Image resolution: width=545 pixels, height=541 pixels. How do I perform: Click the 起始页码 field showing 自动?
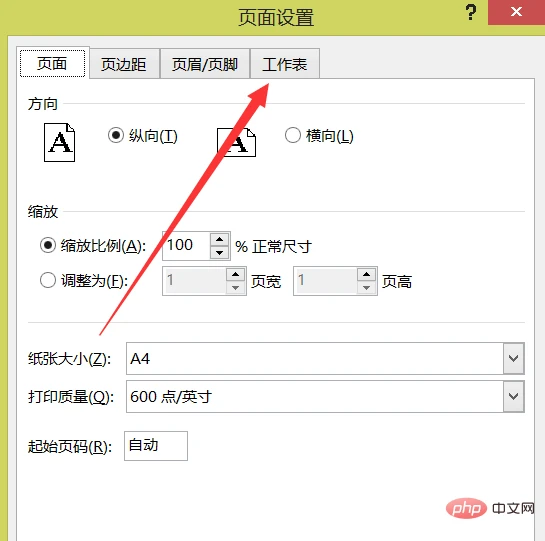tap(156, 446)
